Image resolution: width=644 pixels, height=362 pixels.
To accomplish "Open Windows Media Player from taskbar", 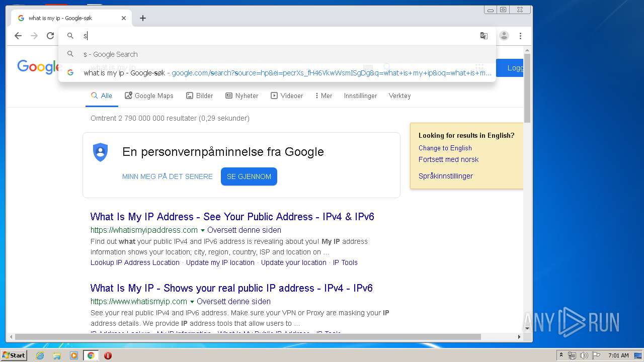I will click(x=74, y=355).
